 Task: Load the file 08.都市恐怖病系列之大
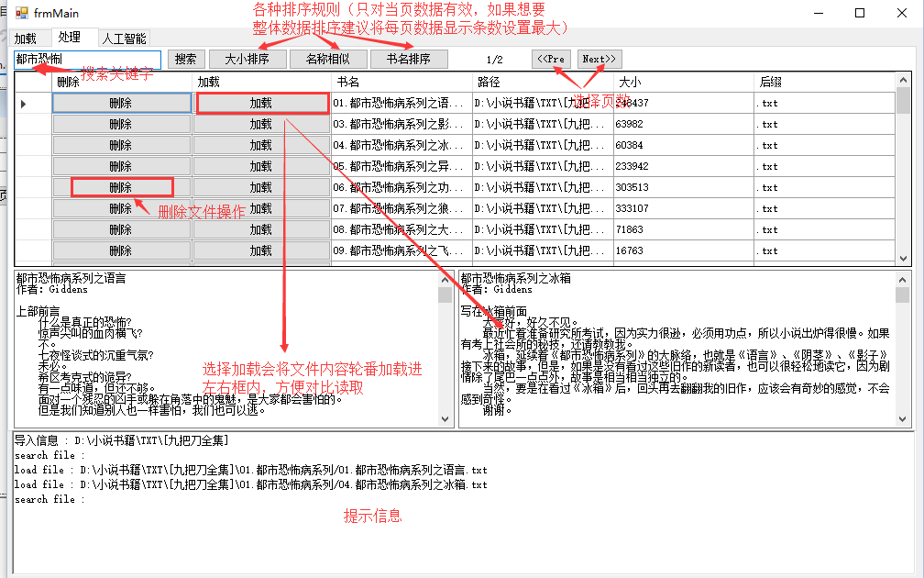pos(261,229)
